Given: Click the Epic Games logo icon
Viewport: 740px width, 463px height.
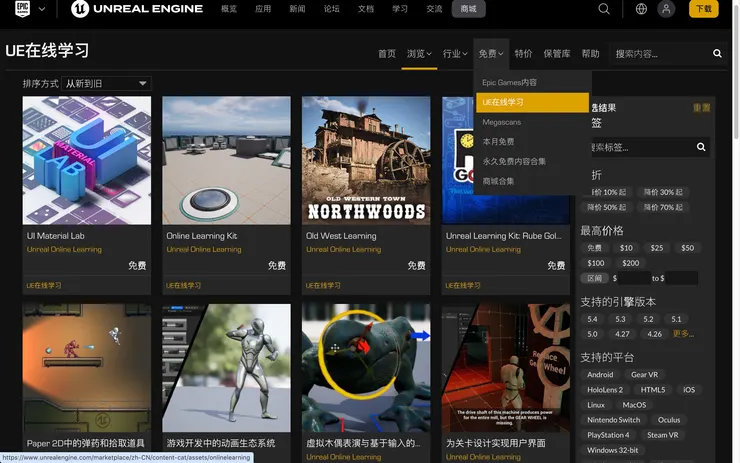Looking at the screenshot, I should coord(22,8).
